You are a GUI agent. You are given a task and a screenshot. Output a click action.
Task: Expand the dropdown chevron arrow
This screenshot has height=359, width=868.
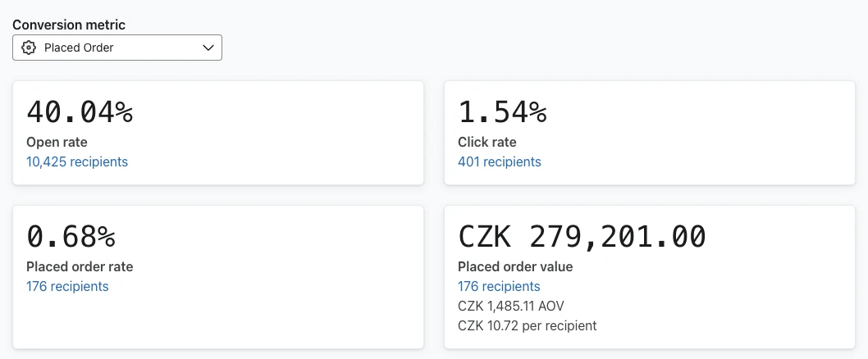coord(208,48)
